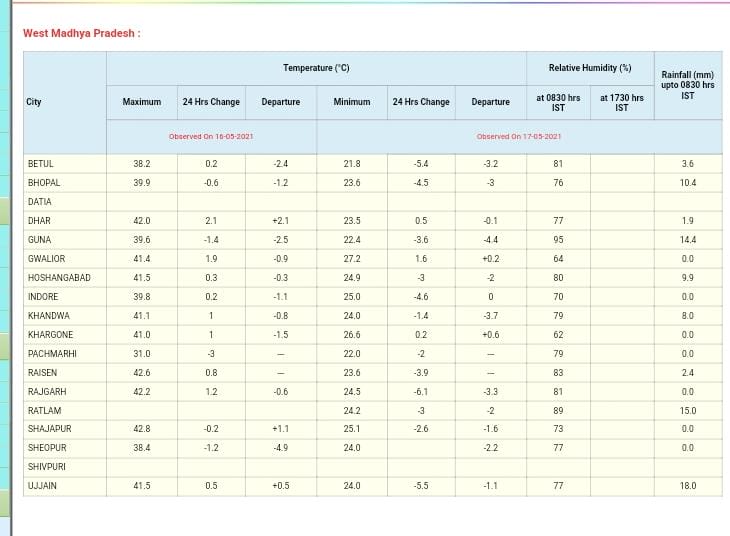Click the Maximum temperature column header
This screenshot has height=536, width=730.
(141, 102)
